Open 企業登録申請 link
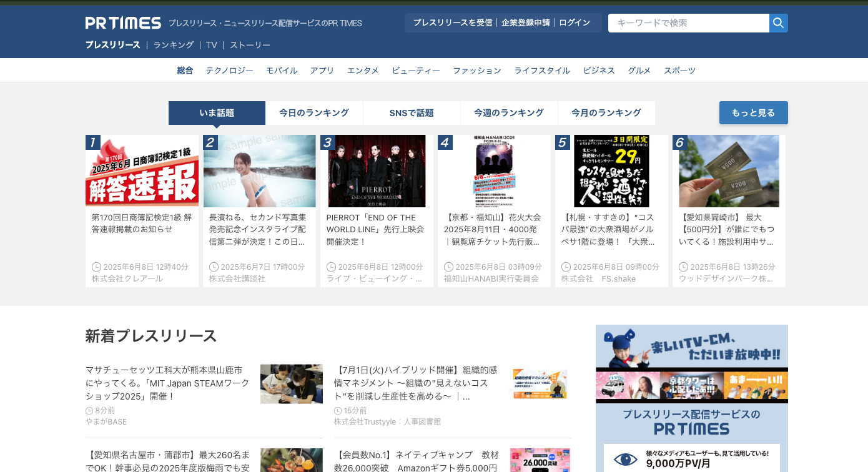868x472 pixels. (526, 22)
